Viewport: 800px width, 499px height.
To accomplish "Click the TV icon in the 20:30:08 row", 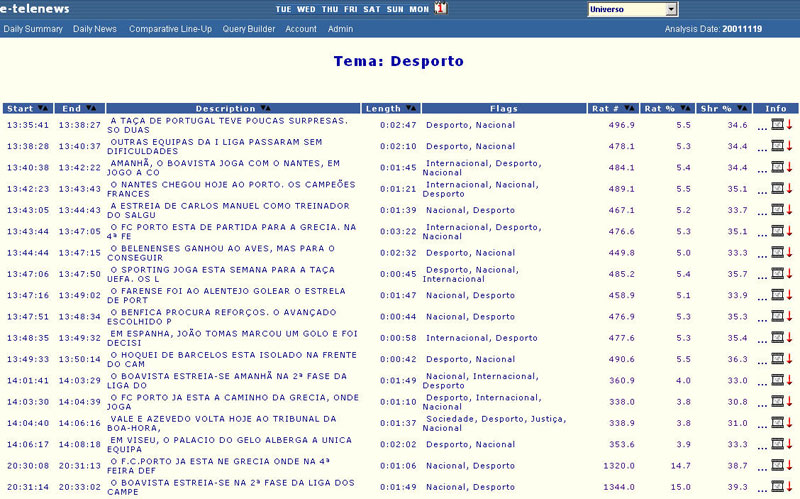I will 777,465.
